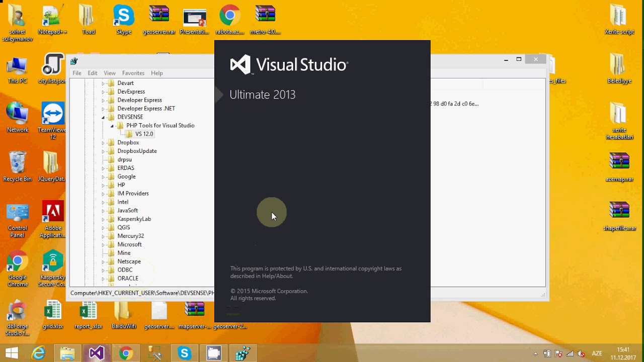Screen dimensions: 644x362
Task: Select Developer Express .NET key
Action: (146, 109)
